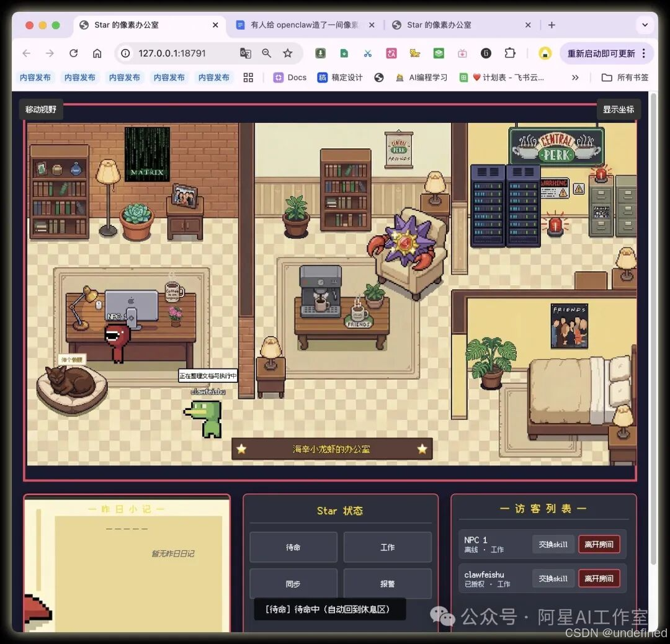Open the 计划表 - 飞书云 bookmark
Screen dimensions: 670x644
502,78
